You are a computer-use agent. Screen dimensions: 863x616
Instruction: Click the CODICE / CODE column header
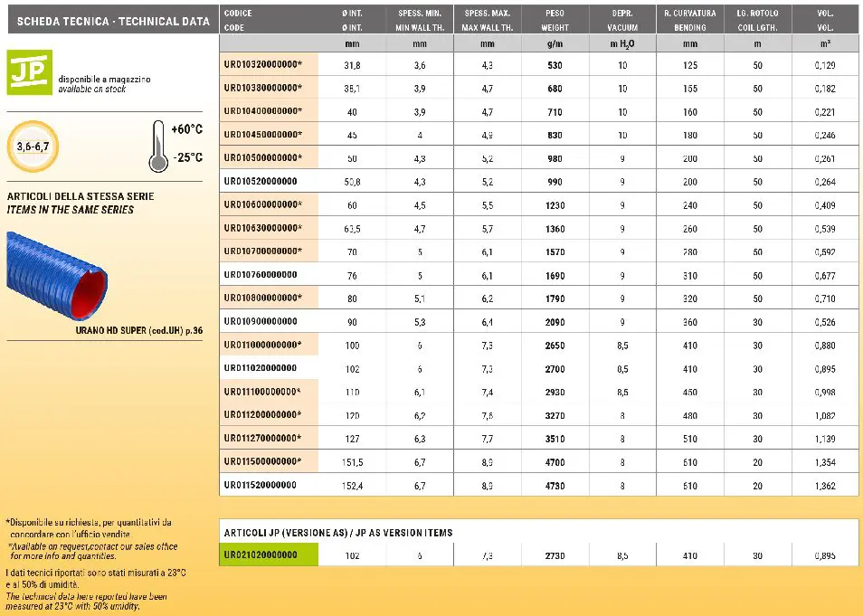(237, 20)
